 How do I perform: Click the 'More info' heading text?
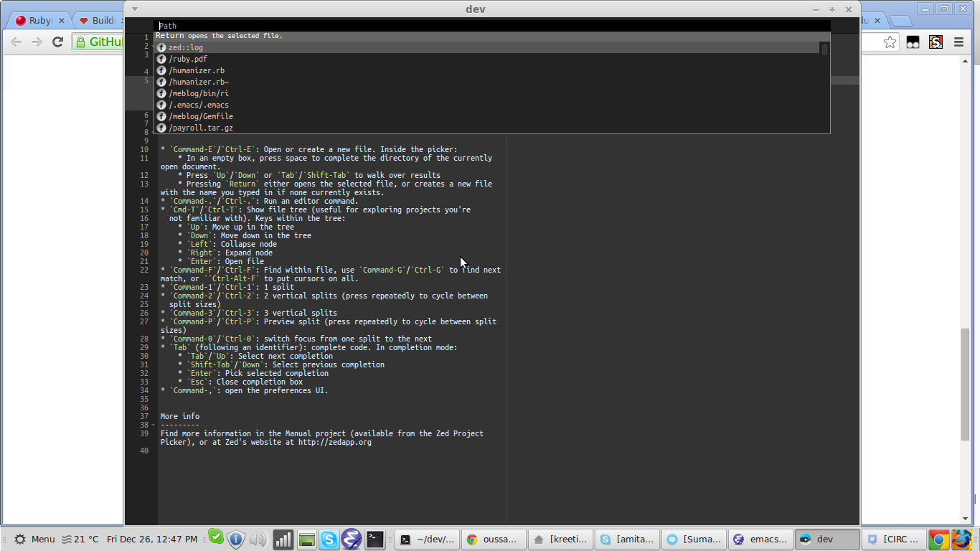(180, 416)
